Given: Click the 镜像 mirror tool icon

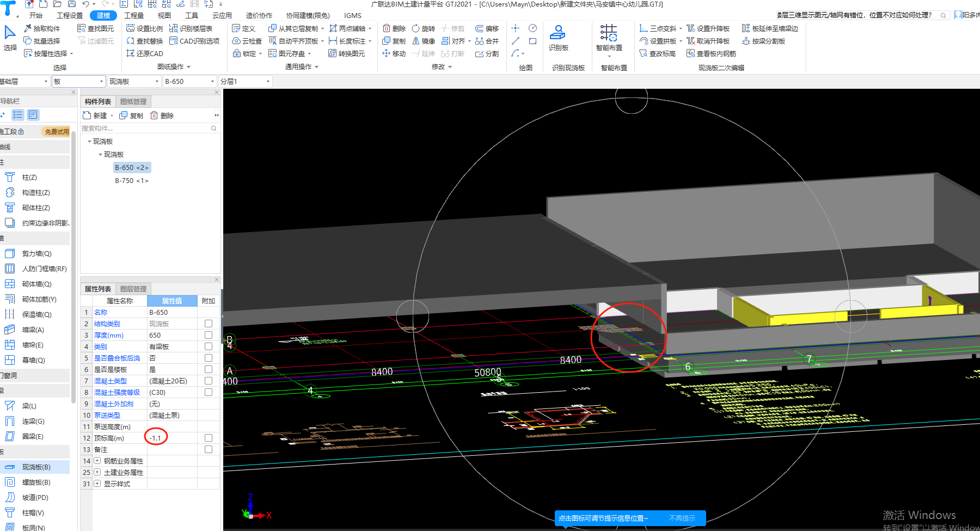Looking at the screenshot, I should [x=416, y=41].
